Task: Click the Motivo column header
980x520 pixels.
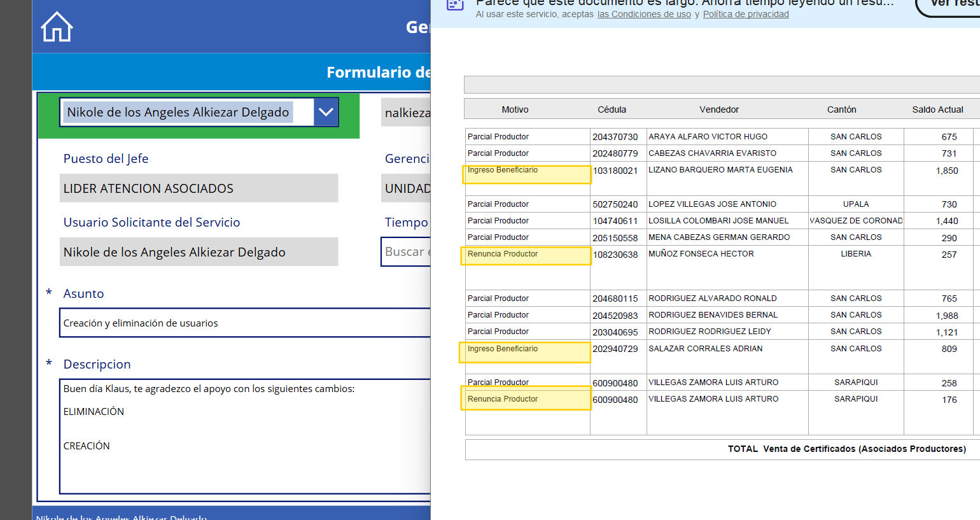Action: [x=515, y=109]
